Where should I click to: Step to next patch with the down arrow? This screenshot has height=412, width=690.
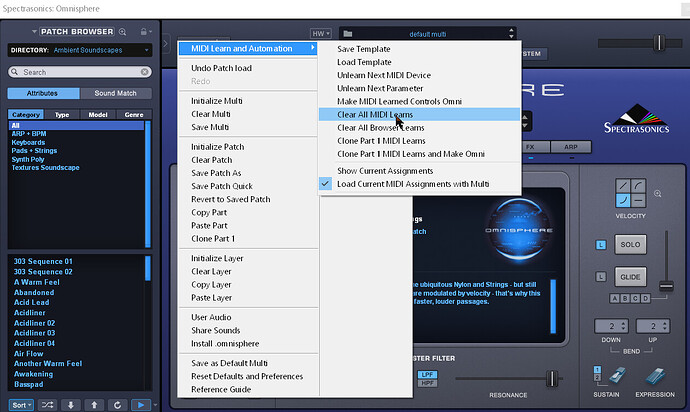click(70, 405)
